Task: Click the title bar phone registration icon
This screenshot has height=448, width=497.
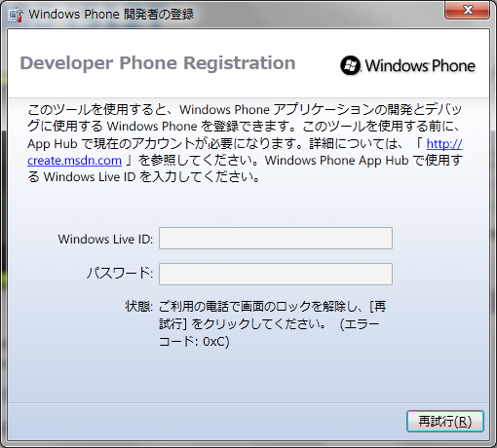Action: pos(16,15)
